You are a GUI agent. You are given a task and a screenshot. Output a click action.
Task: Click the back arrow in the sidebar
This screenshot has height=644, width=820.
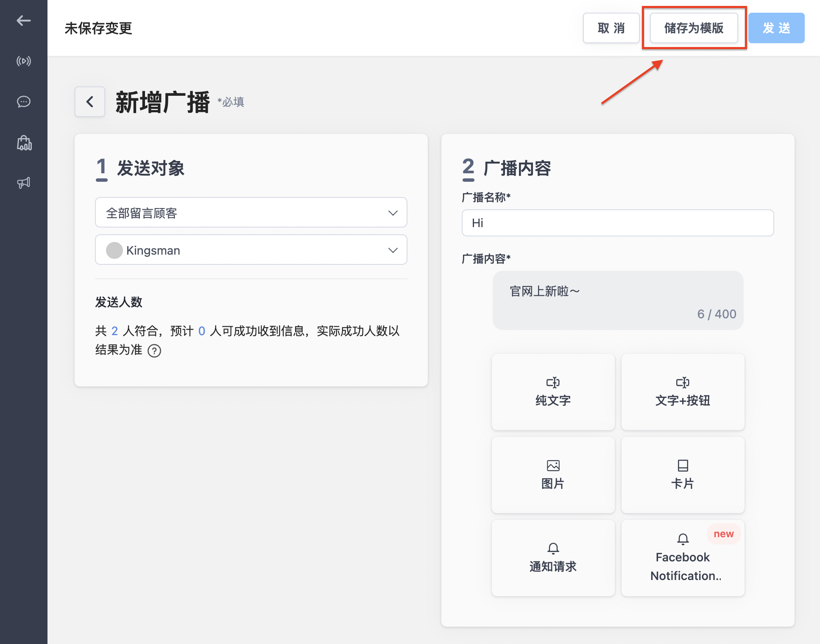pyautogui.click(x=24, y=20)
